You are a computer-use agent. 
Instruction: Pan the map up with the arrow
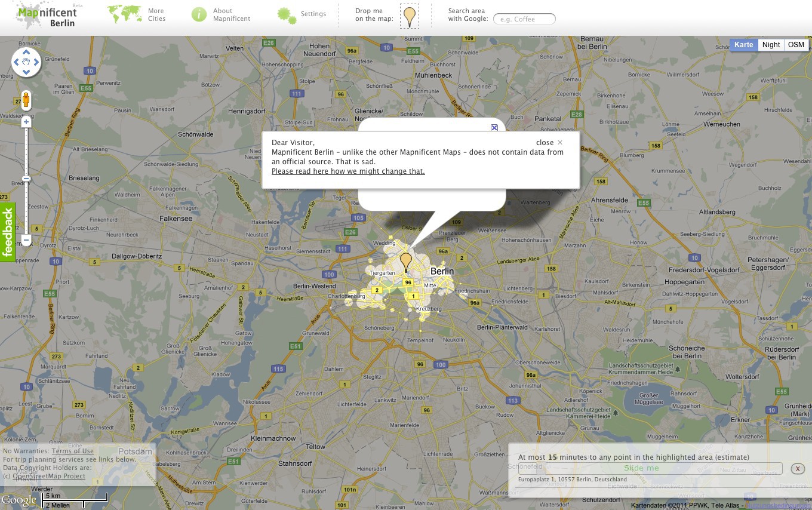(x=26, y=52)
